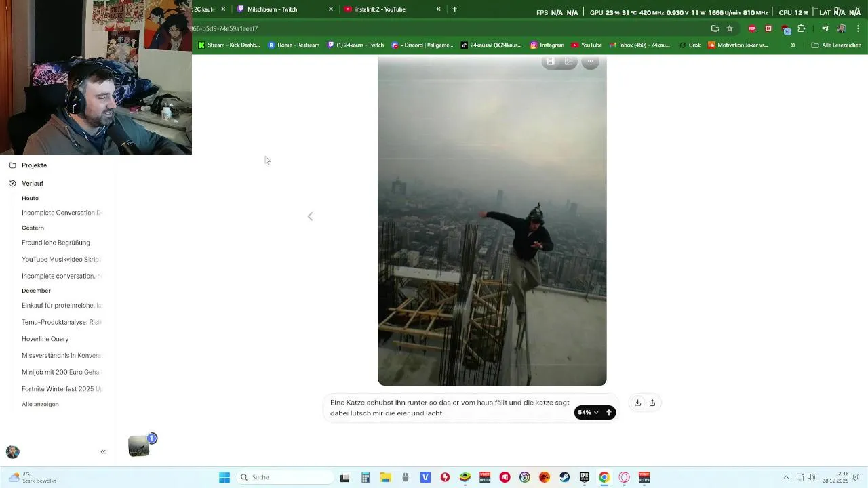Open the taskbar volume control
The height and width of the screenshot is (488, 868).
(x=812, y=477)
